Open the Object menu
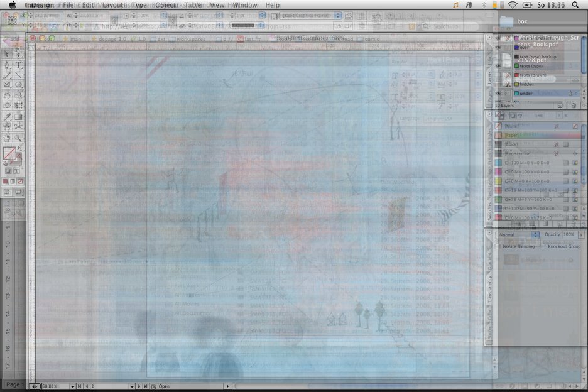Screen dimensions: 588x392 (x=165, y=5)
